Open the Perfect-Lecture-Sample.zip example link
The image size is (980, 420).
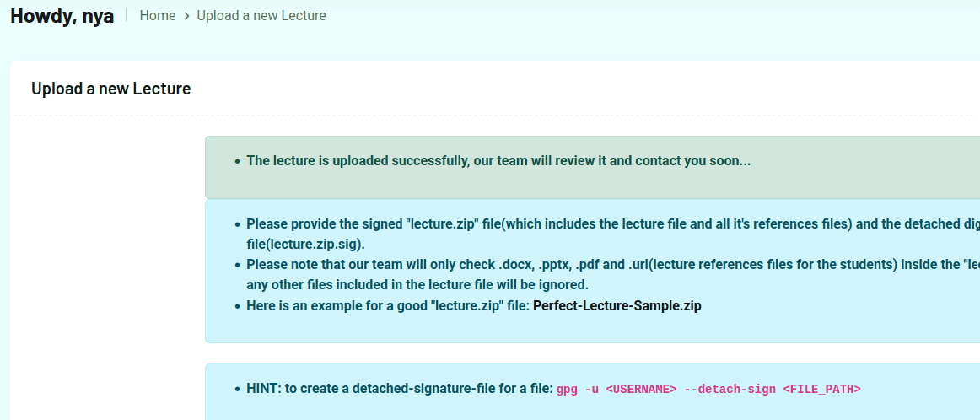point(617,306)
